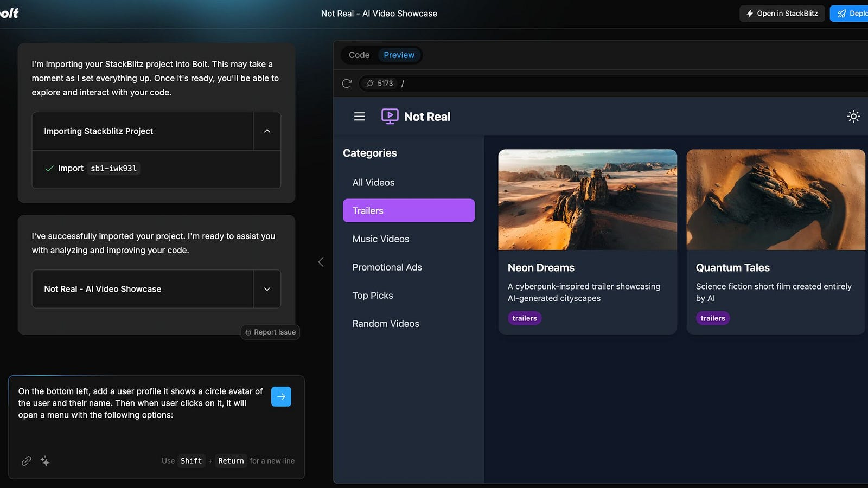Open the hamburger menu in Not Real app

(359, 117)
